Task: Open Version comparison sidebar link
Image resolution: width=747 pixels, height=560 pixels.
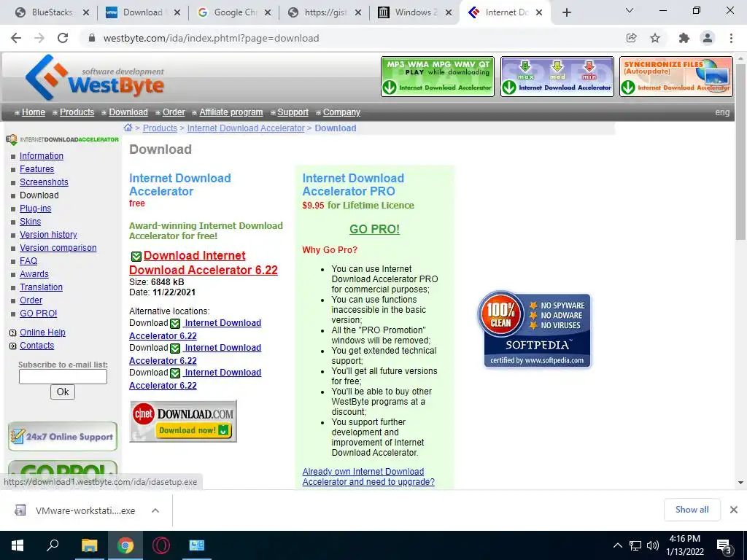Action: click(58, 248)
